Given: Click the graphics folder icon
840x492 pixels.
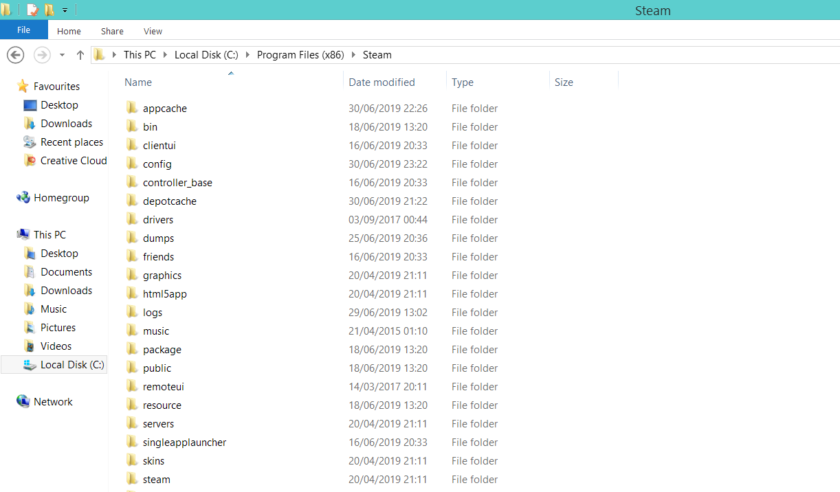Looking at the screenshot, I should pyautogui.click(x=132, y=275).
